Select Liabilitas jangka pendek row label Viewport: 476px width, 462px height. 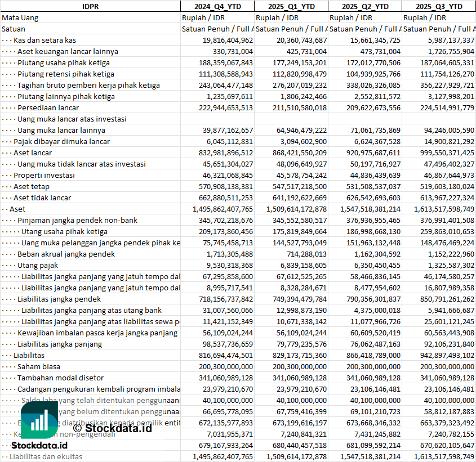(59, 299)
